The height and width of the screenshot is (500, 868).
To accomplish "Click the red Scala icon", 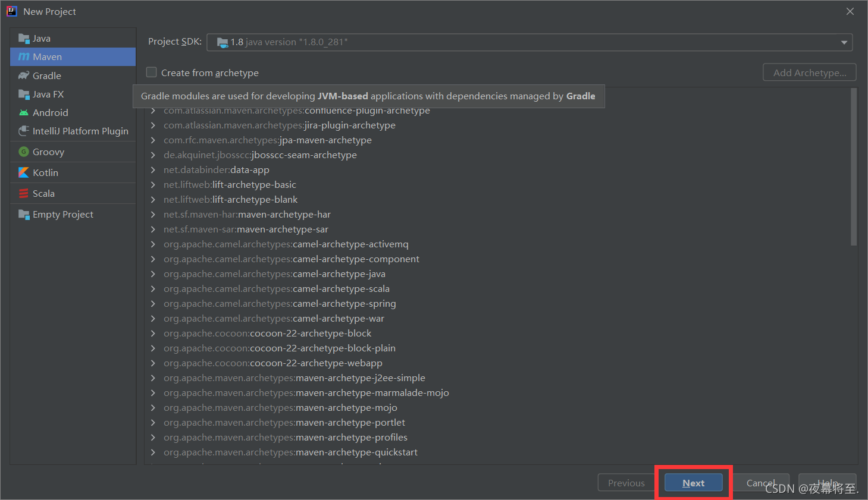I will [x=24, y=193].
